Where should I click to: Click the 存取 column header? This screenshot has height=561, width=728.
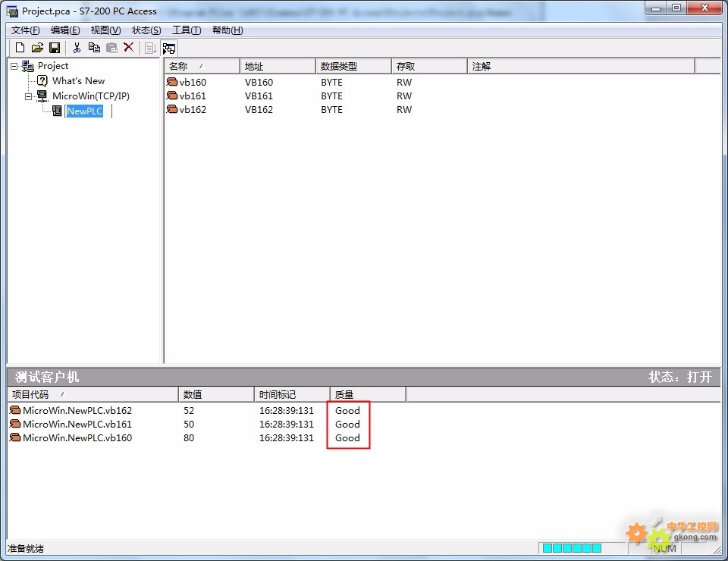pos(429,67)
